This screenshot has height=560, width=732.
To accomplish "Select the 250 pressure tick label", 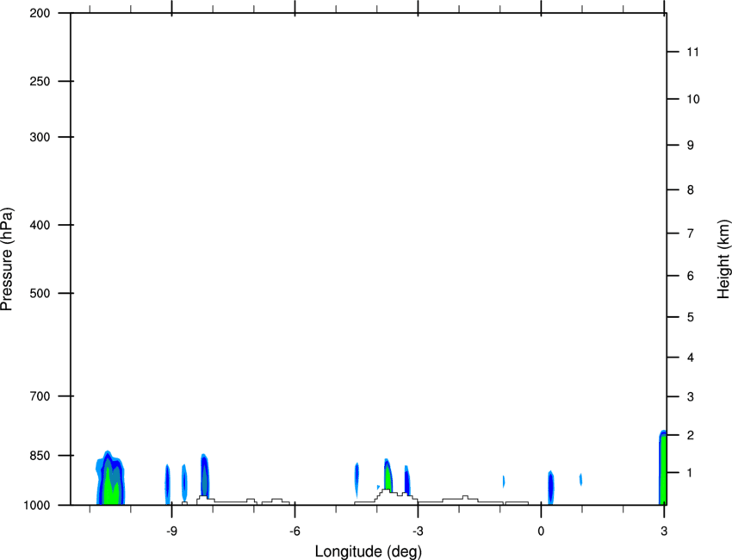I will 40,81.
